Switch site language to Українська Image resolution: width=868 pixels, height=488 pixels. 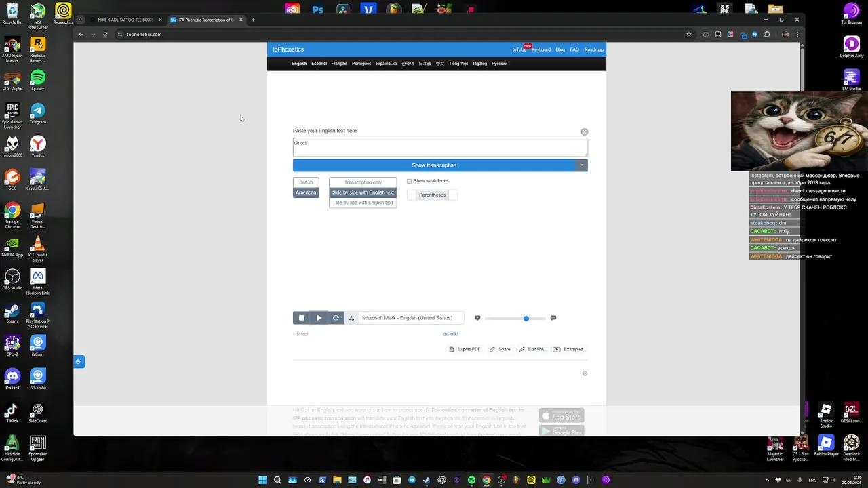[x=386, y=64]
